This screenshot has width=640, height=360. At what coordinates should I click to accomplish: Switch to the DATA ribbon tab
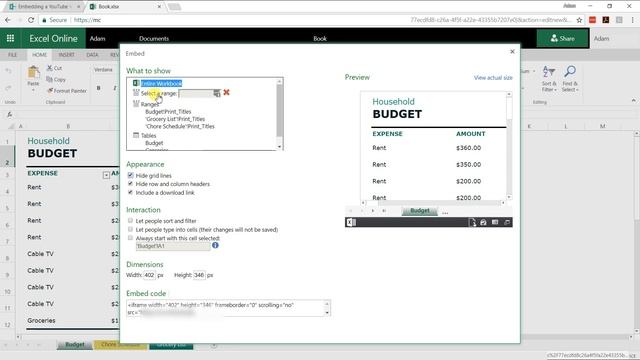coord(92,55)
